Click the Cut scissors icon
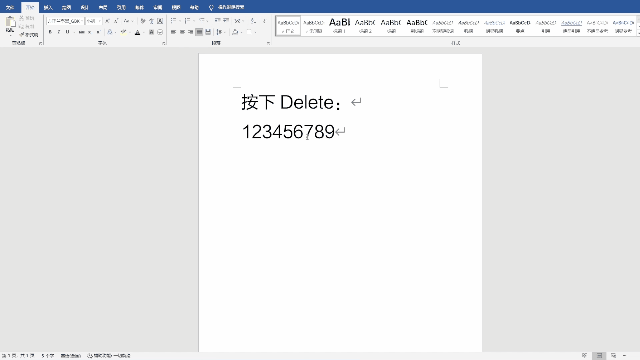Viewport: 640px width, 360px height. coord(22,18)
